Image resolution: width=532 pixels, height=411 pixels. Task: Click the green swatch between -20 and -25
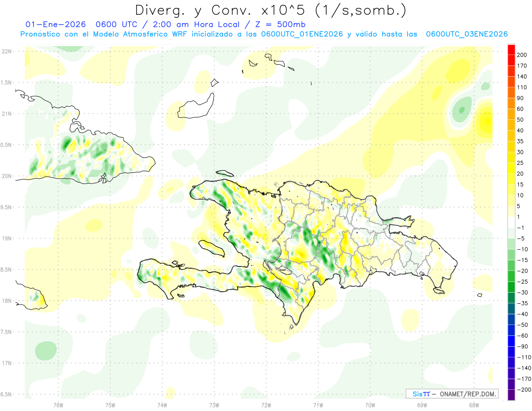pos(511,276)
